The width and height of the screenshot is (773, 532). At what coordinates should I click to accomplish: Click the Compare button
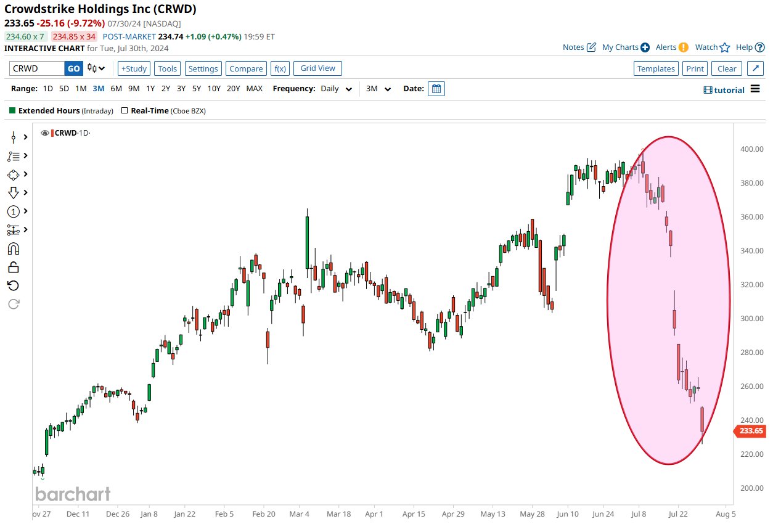tap(246, 68)
